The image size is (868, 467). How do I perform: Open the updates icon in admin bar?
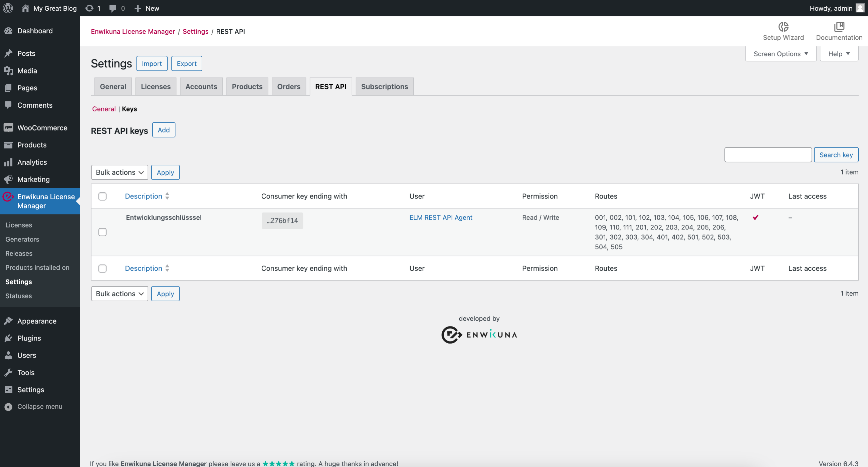(x=89, y=8)
